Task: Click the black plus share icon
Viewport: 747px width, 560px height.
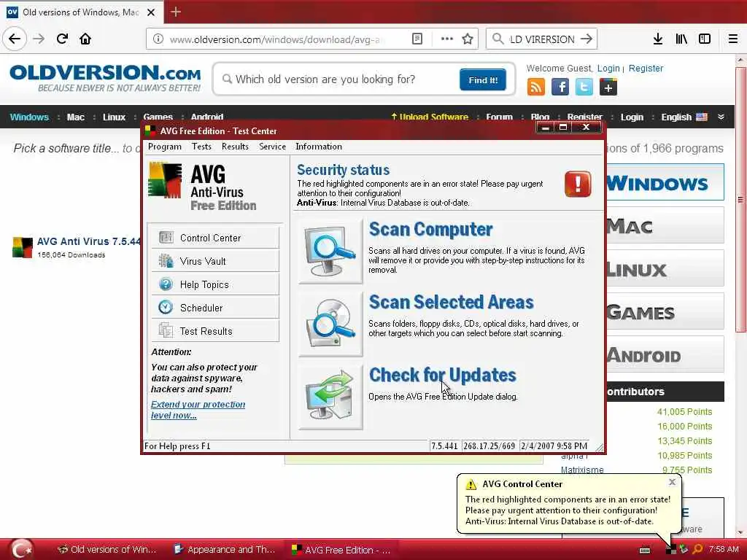Action: tap(608, 87)
